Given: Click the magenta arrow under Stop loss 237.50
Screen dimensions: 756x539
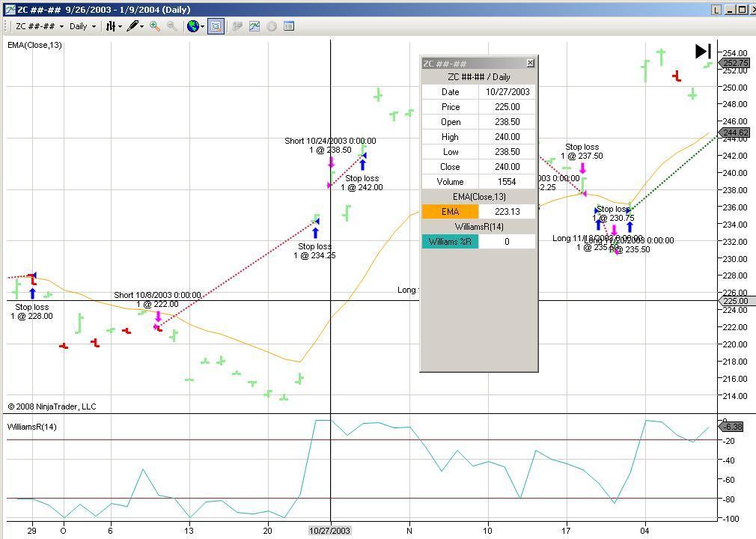Looking at the screenshot, I should point(582,168).
